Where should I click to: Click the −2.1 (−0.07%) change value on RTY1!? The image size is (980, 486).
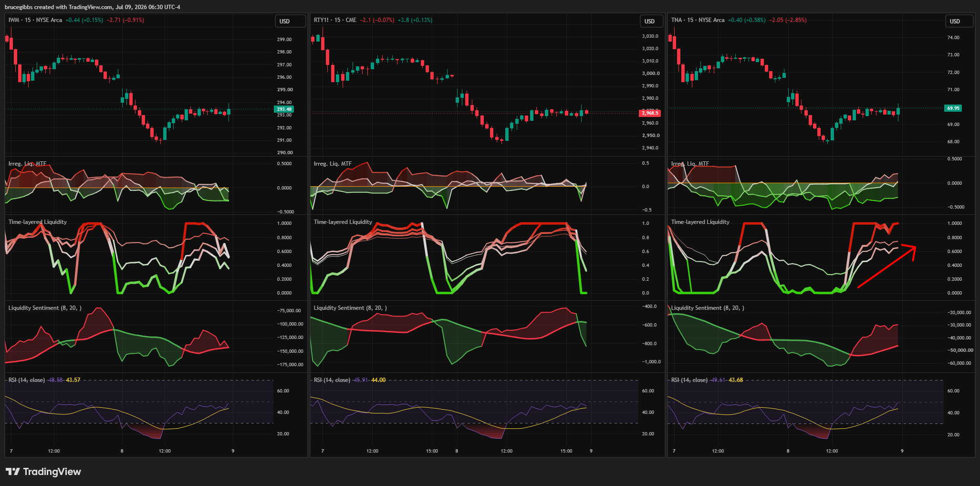pyautogui.click(x=377, y=20)
